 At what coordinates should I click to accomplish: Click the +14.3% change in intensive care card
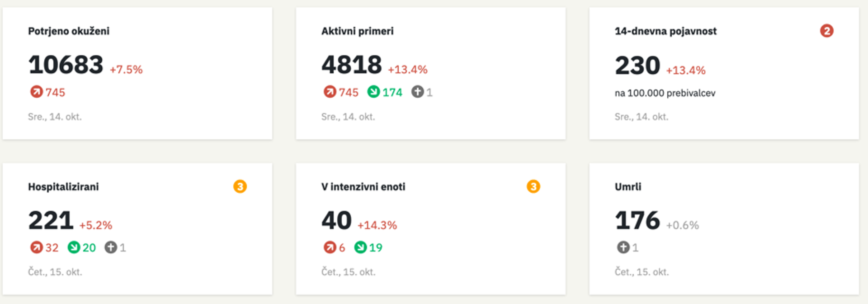[x=377, y=225]
